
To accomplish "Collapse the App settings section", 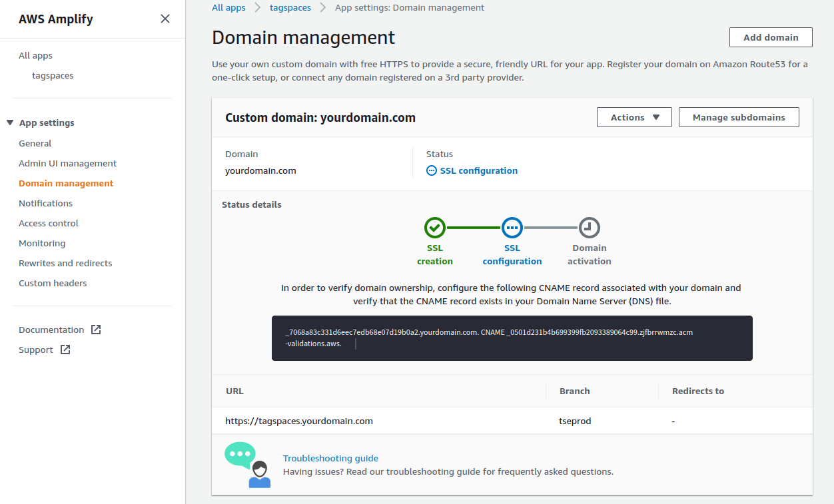I will tap(9, 122).
